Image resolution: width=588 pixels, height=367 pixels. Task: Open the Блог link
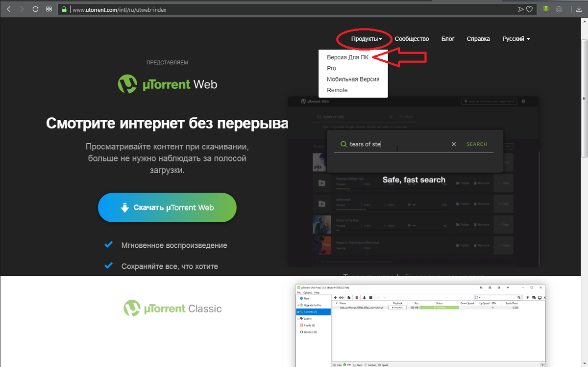point(448,39)
